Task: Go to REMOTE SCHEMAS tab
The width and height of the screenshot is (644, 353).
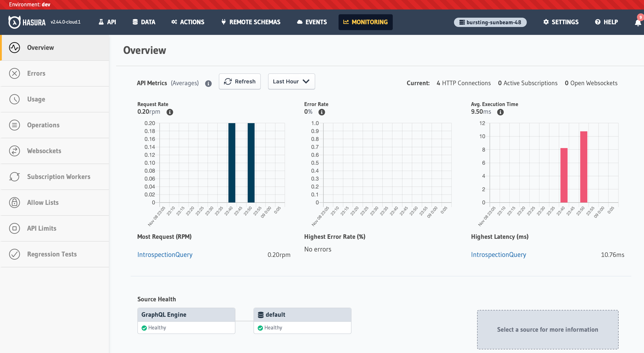Action: point(251,22)
